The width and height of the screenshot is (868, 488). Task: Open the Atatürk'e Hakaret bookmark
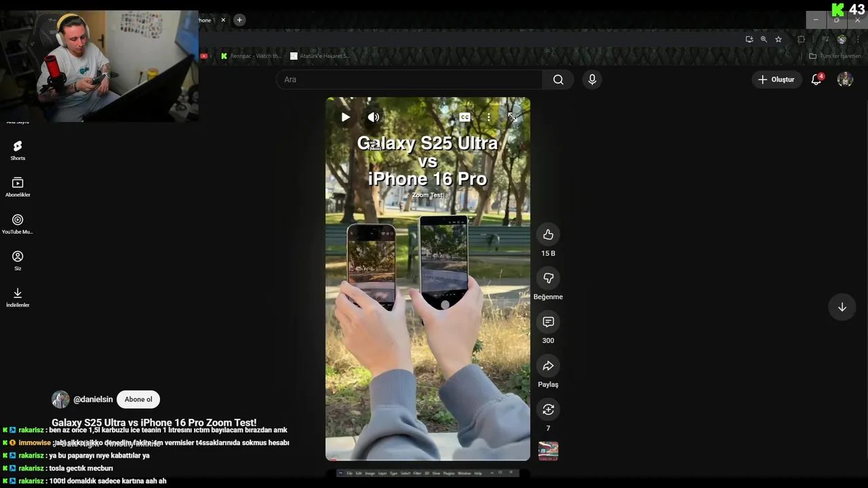[x=320, y=56]
